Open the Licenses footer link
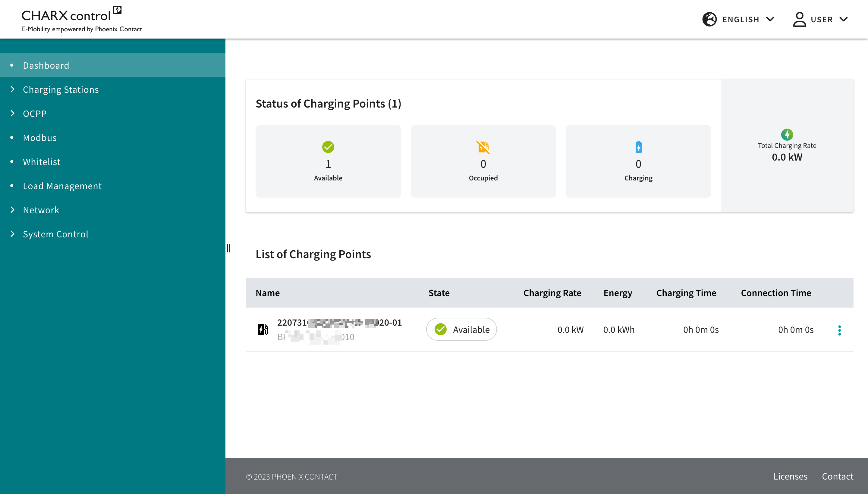 point(790,476)
